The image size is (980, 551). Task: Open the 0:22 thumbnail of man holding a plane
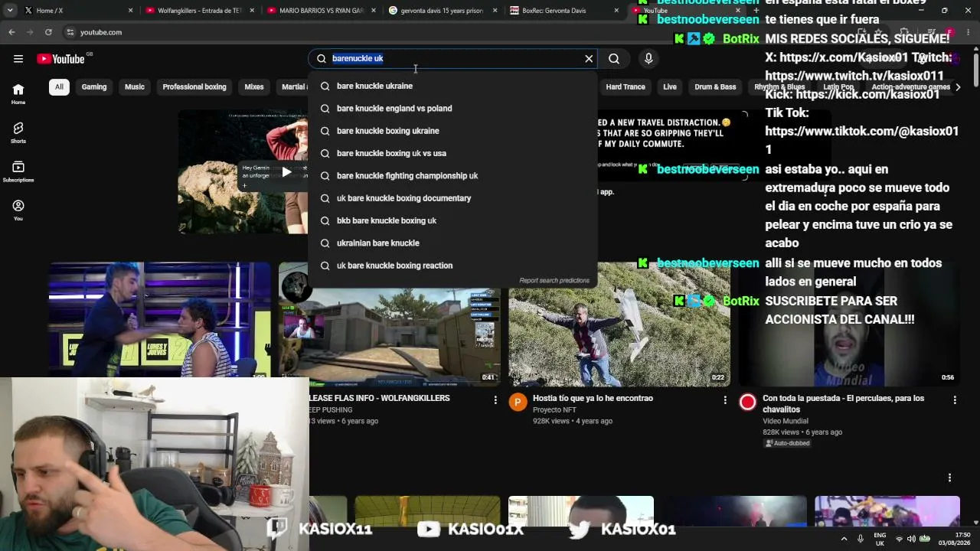click(x=619, y=324)
